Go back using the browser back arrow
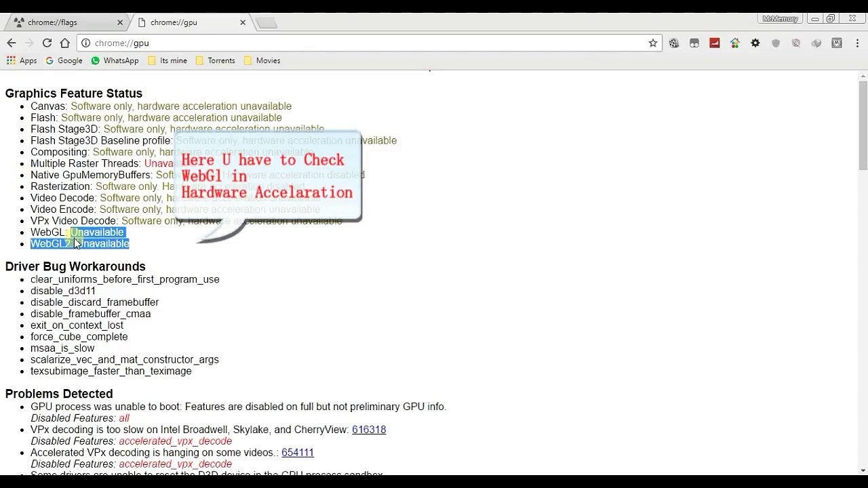 pos(12,43)
